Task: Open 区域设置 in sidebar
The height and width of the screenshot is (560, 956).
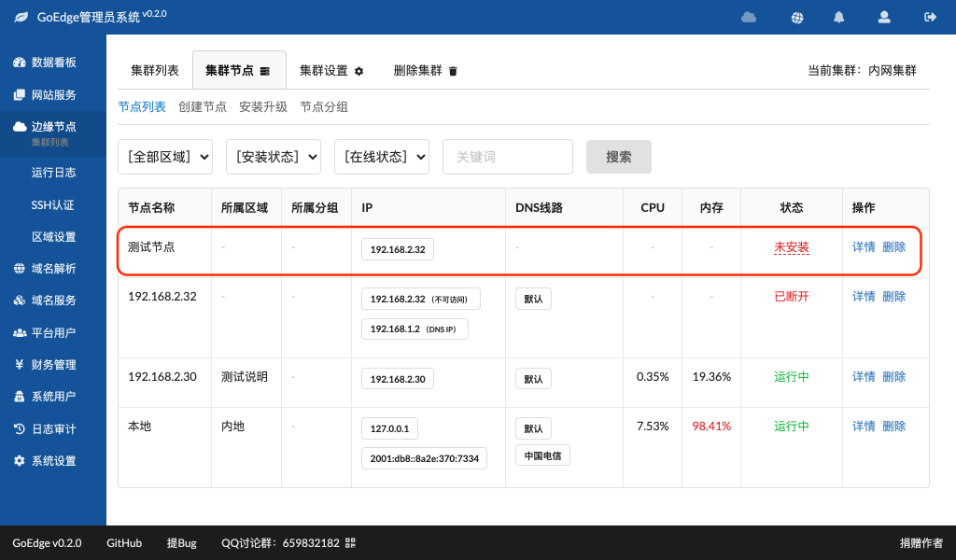Action: coord(53,237)
